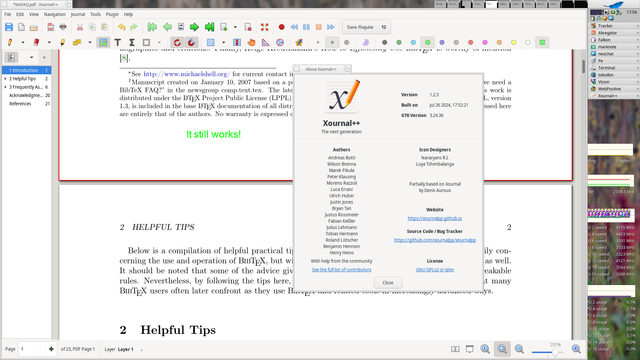Viewport: 640px width, 360px height.
Task: Open xournalpp.github.io website link
Action: point(435,218)
